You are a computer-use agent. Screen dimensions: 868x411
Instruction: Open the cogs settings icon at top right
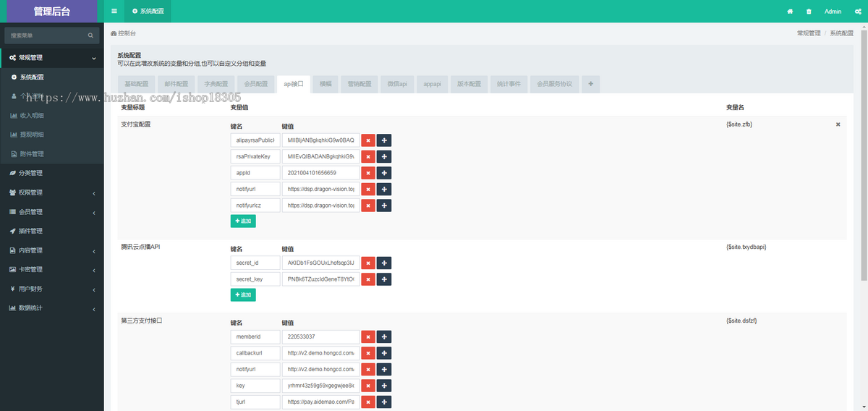click(x=858, y=12)
